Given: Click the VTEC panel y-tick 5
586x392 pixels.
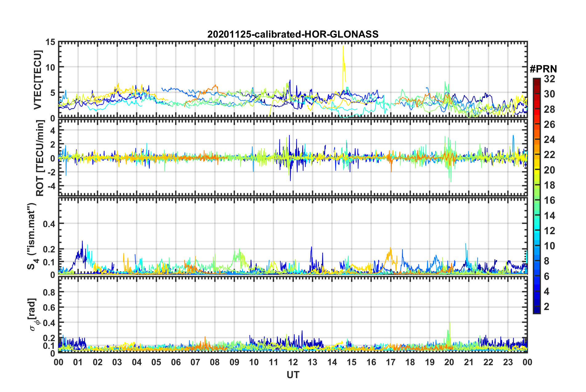Looking at the screenshot, I should click(53, 93).
